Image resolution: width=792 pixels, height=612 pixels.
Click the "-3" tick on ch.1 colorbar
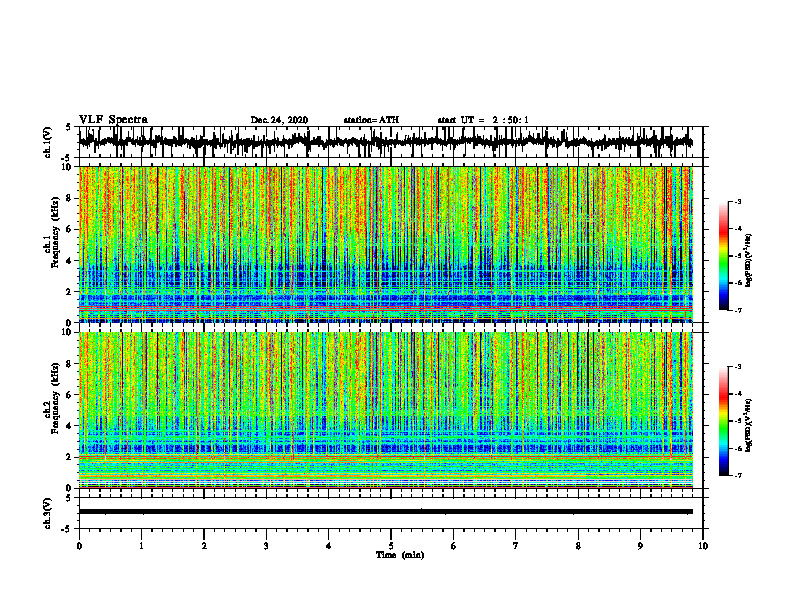tap(738, 201)
